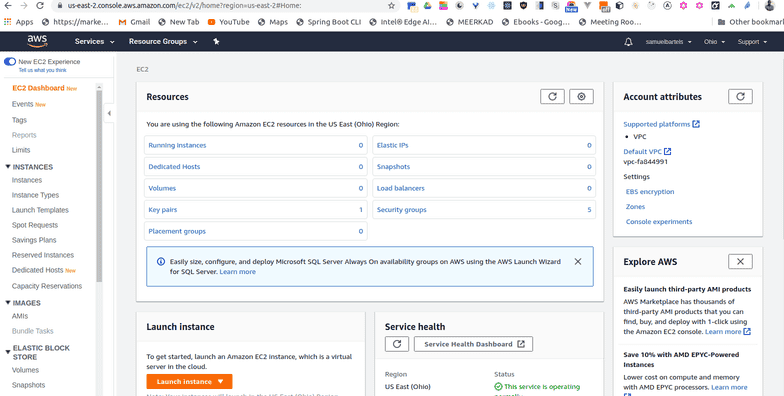Open Resource Groups dropdown

tap(163, 42)
